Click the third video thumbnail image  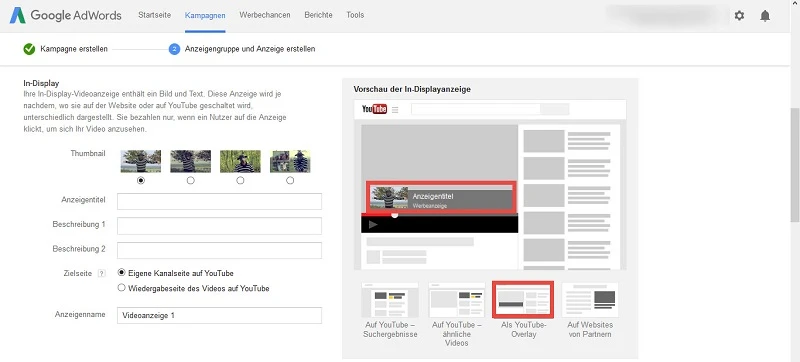tap(240, 161)
